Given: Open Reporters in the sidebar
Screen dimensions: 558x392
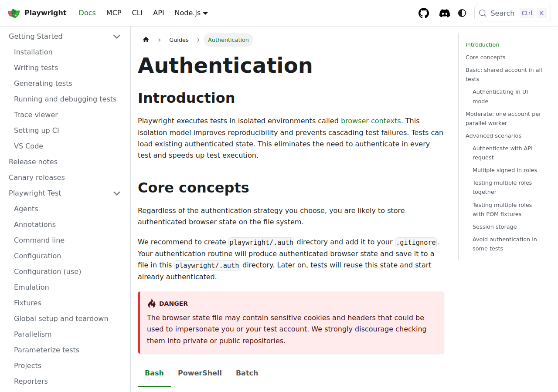Looking at the screenshot, I should click(31, 382).
